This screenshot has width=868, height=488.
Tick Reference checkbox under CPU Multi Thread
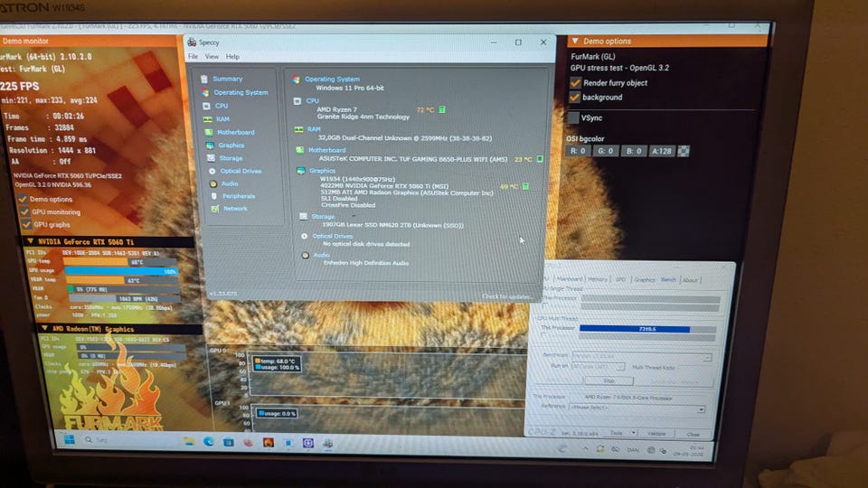point(543,335)
